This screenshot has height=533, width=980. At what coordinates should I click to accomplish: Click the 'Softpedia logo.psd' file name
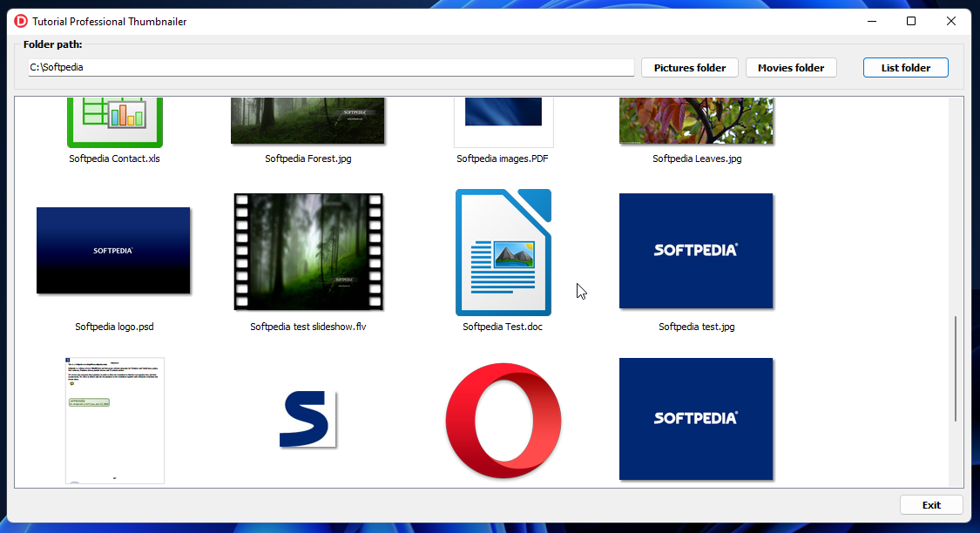[114, 327]
